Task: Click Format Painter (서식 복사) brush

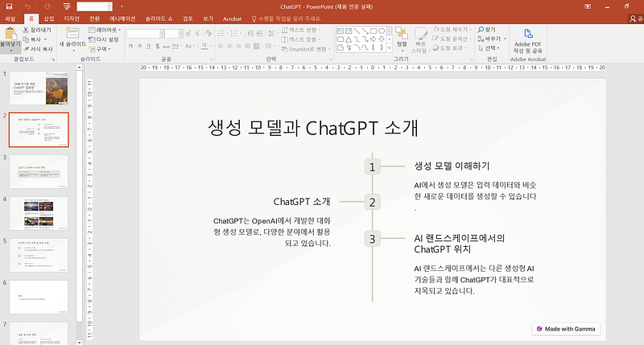Action: pyautogui.click(x=26, y=49)
